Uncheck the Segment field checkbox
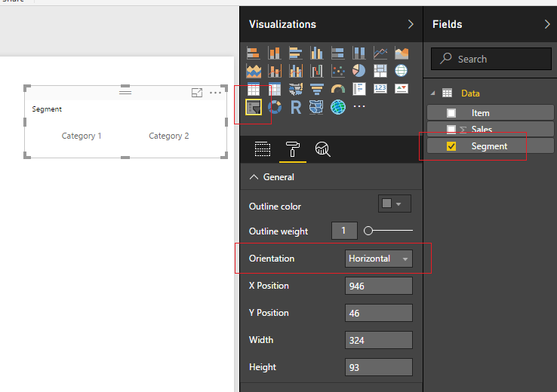557x392 pixels. point(451,146)
